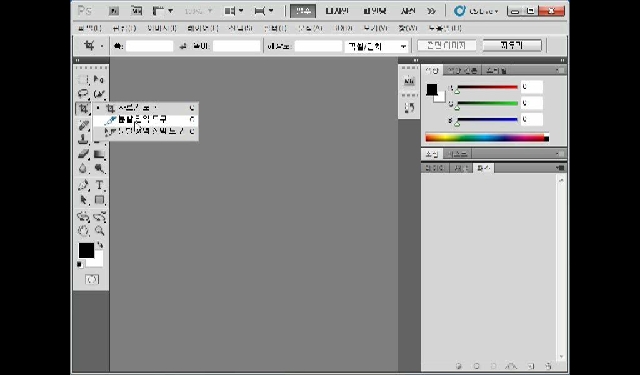
Task: Collapse the right panel dock to icons
Action: point(562,60)
